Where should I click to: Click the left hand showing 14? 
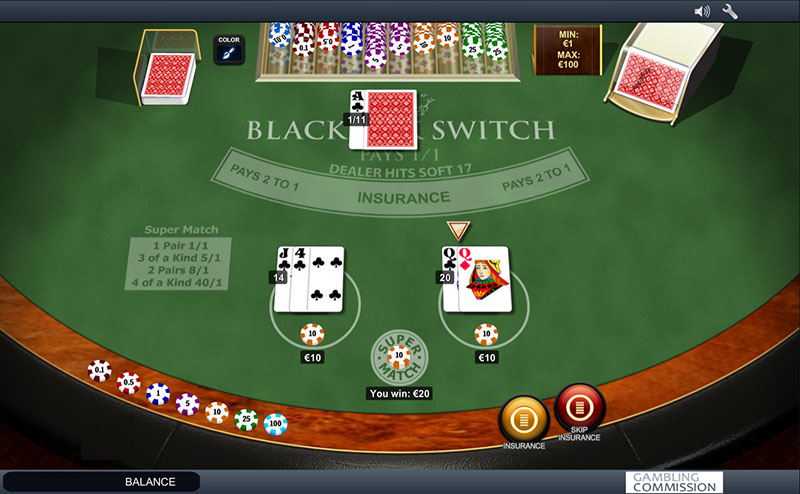pyautogui.click(x=309, y=279)
